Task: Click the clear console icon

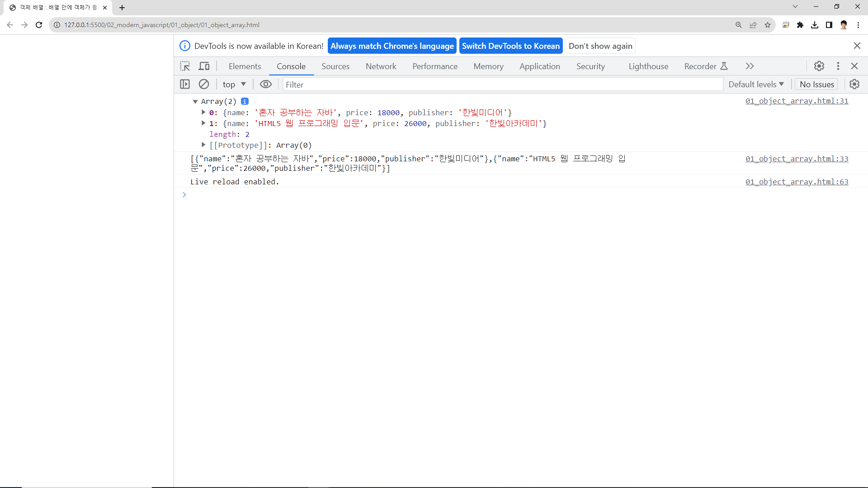Action: point(204,84)
